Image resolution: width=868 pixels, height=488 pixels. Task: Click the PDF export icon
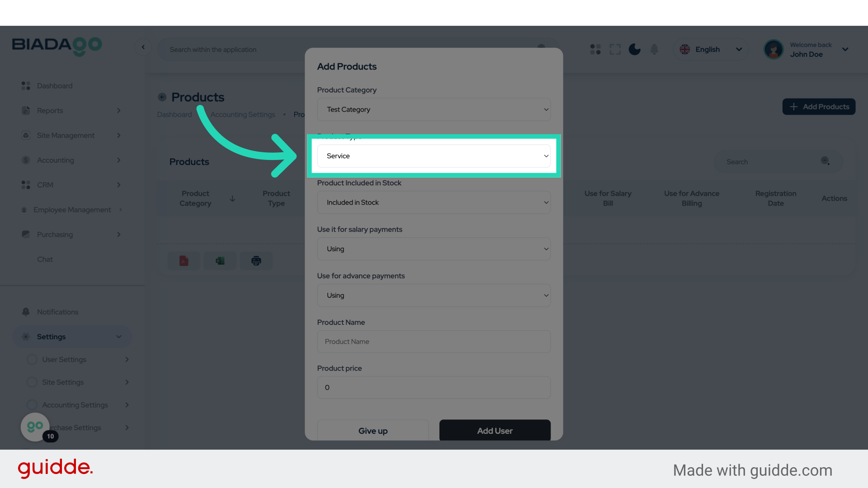(184, 261)
